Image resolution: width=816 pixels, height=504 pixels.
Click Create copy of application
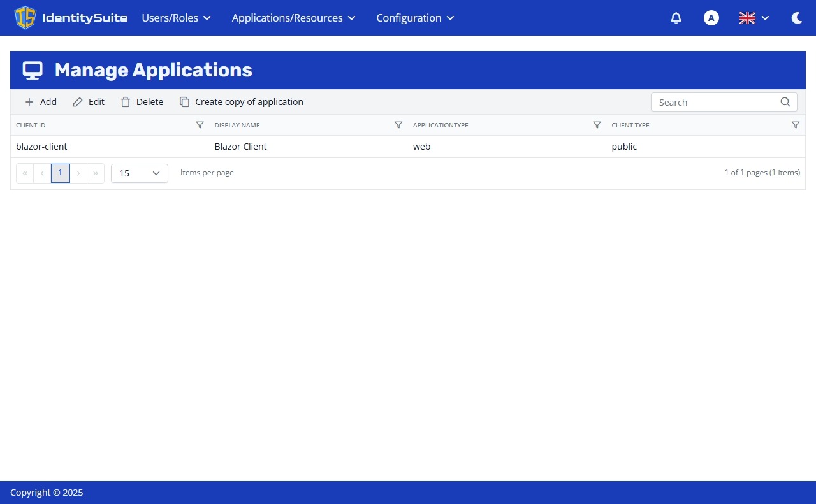click(x=242, y=102)
